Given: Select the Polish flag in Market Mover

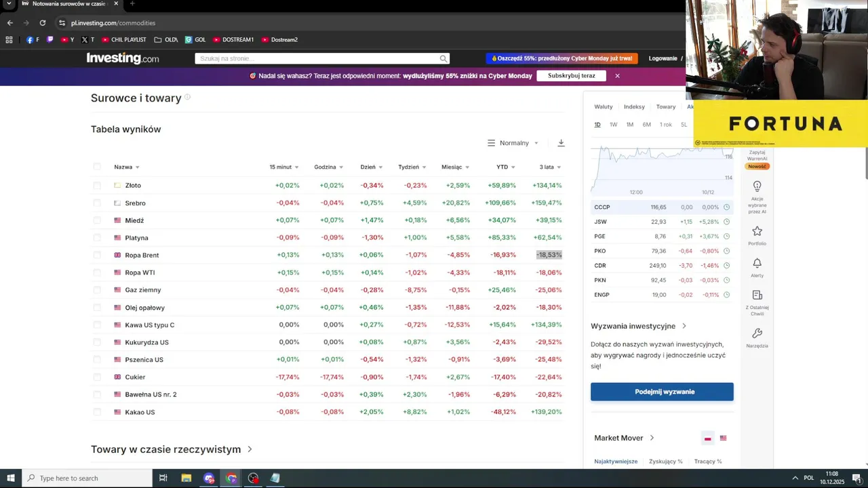Looking at the screenshot, I should coord(707,439).
